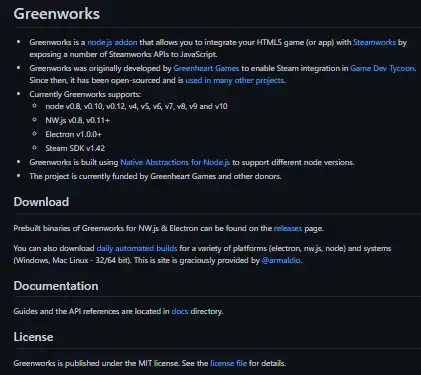Click the 'Guides and the API references' text
The width and height of the screenshot is (421, 375).
(118, 311)
